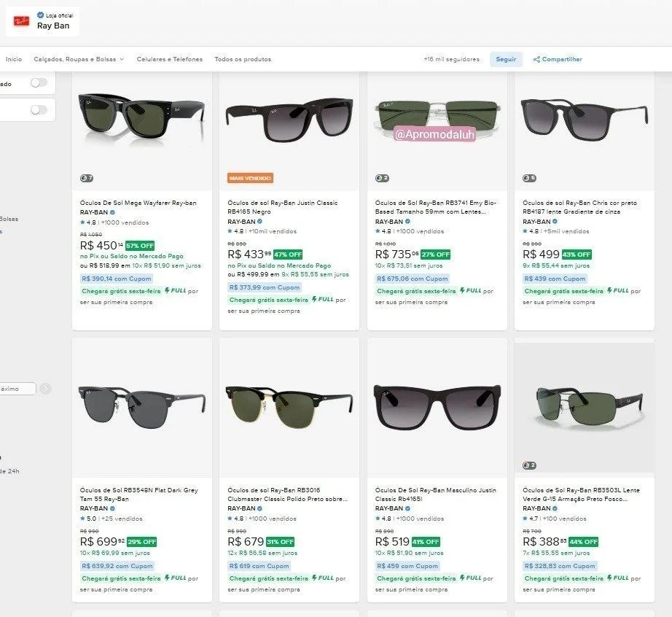
Task: Click R$ 328,83 com Cupom tag
Action: [560, 566]
